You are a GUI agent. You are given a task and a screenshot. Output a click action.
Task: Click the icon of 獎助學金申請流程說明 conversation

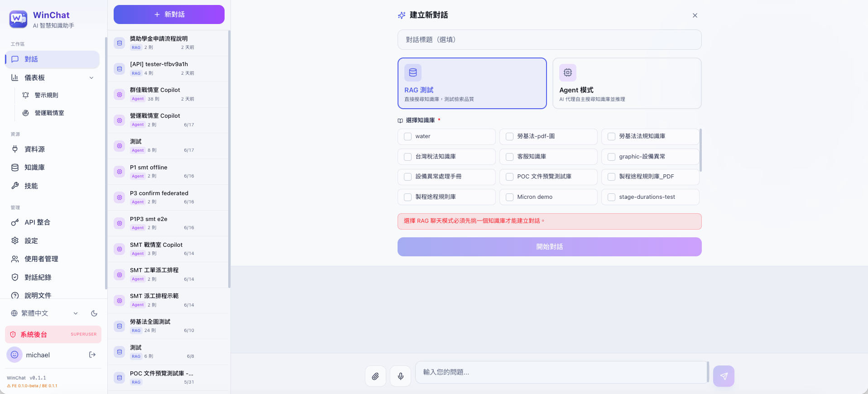coord(120,43)
